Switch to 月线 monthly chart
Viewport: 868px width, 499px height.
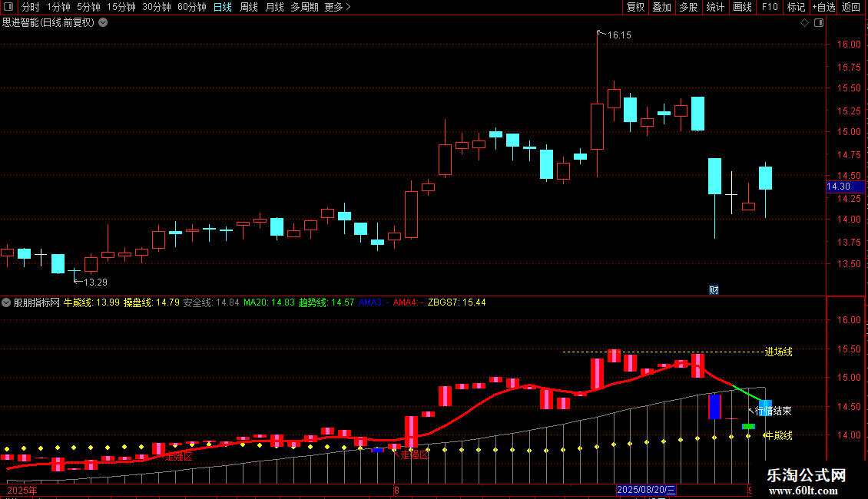274,7
